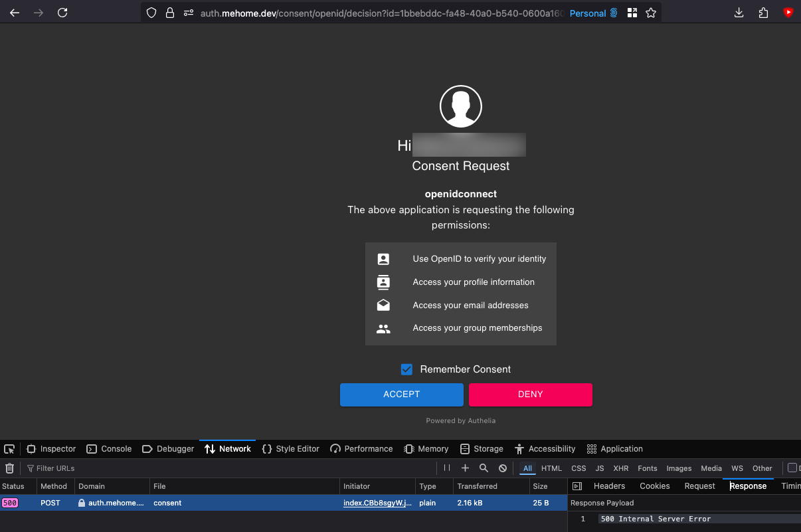801x532 pixels.
Task: Filter requests by XHR
Action: click(621, 468)
